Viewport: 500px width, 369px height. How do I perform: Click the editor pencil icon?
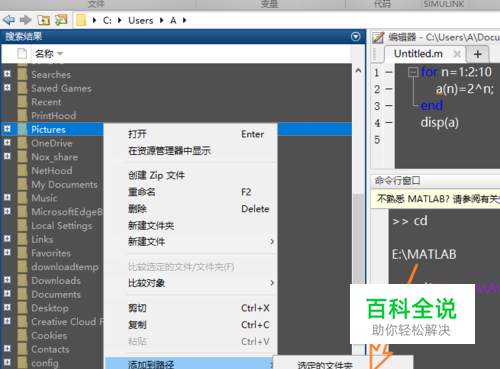pyautogui.click(x=378, y=37)
